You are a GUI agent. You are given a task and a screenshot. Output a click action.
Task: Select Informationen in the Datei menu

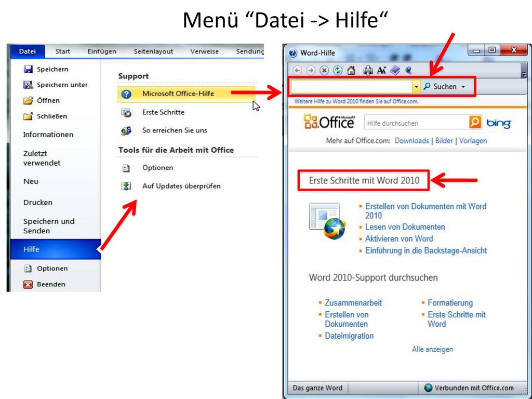pyautogui.click(x=48, y=135)
